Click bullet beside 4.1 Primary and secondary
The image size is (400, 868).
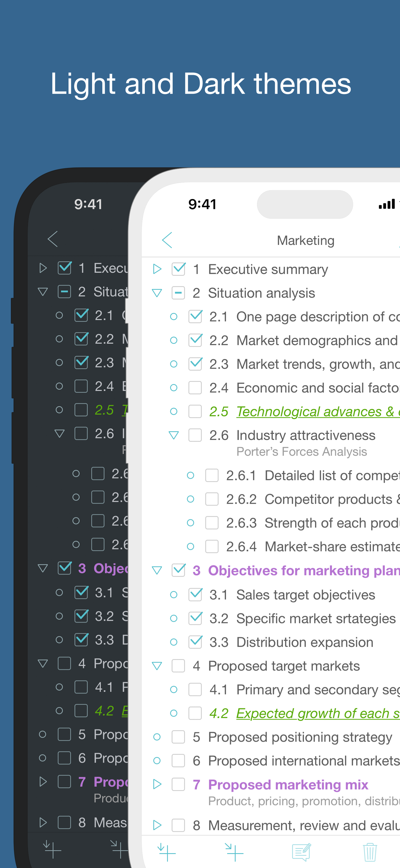pyautogui.click(x=174, y=689)
